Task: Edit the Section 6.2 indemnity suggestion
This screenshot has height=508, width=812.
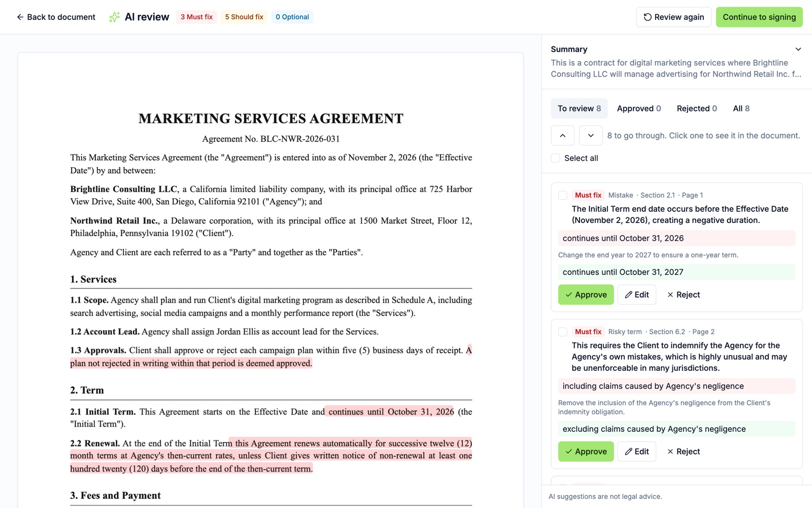Action: (x=636, y=452)
